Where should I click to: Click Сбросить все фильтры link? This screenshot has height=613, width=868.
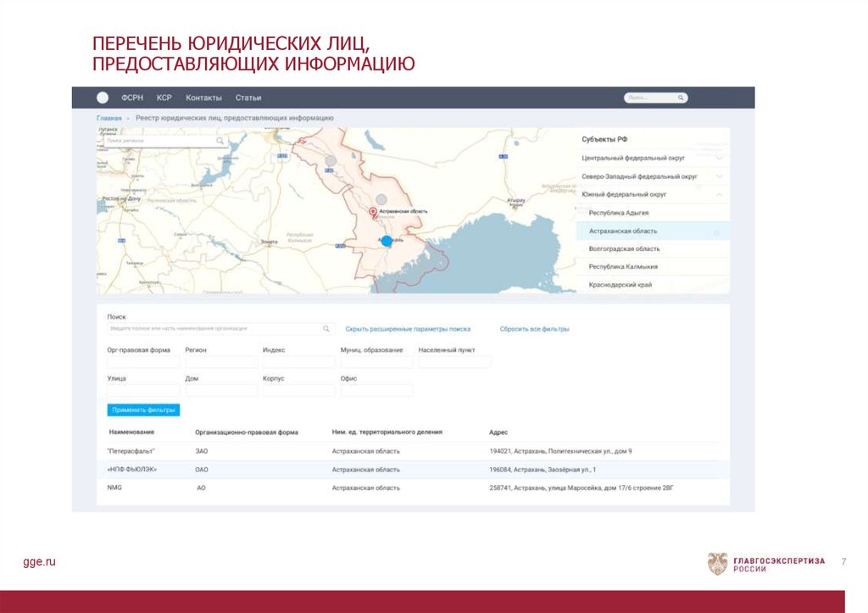pyautogui.click(x=534, y=329)
